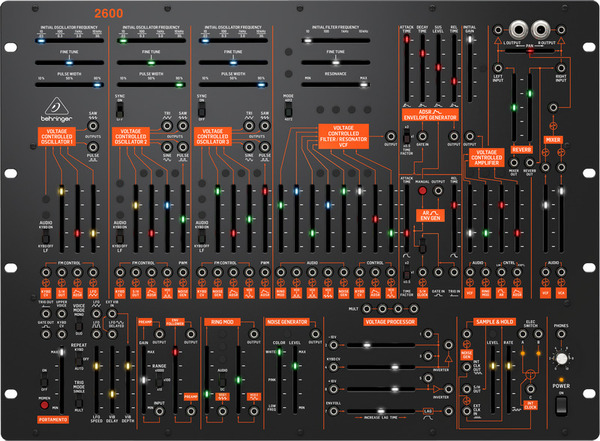
Task: Click the Lag processor output jack
Action: [x=448, y=411]
